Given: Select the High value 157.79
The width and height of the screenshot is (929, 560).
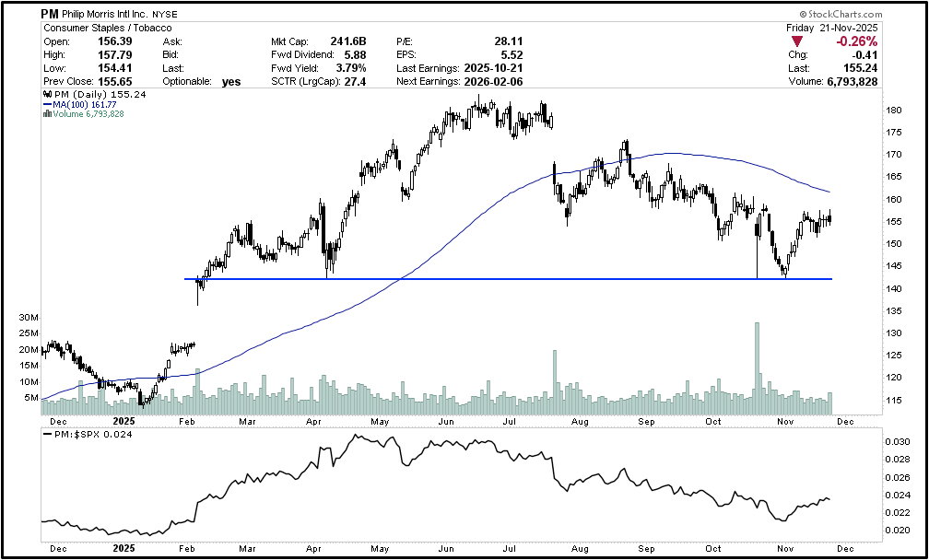Looking at the screenshot, I should point(115,55).
